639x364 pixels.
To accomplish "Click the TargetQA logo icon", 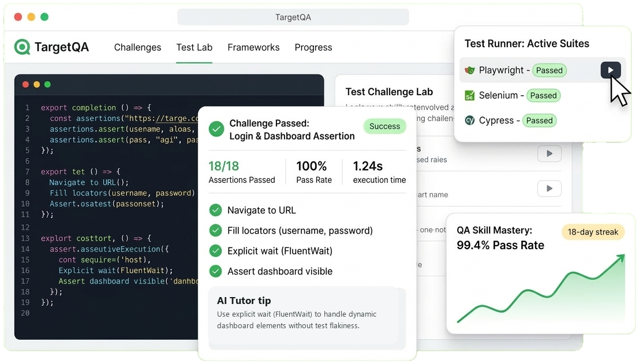I will point(22,47).
